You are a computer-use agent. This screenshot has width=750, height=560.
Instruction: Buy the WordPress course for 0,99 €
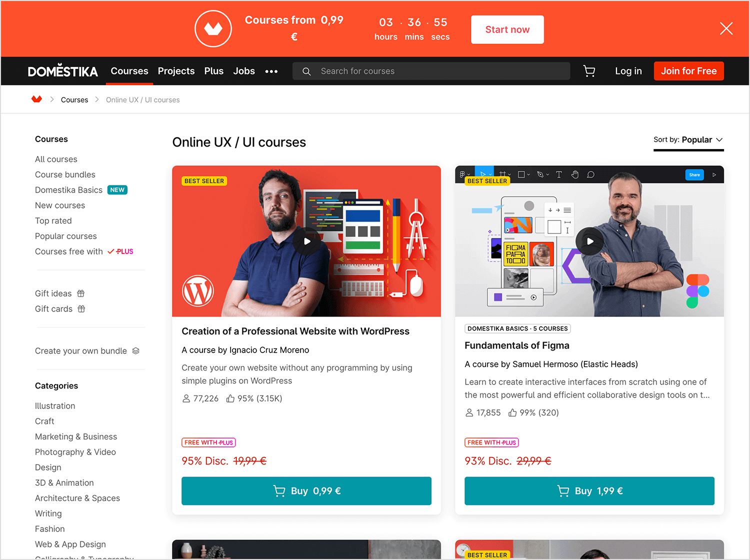(306, 491)
